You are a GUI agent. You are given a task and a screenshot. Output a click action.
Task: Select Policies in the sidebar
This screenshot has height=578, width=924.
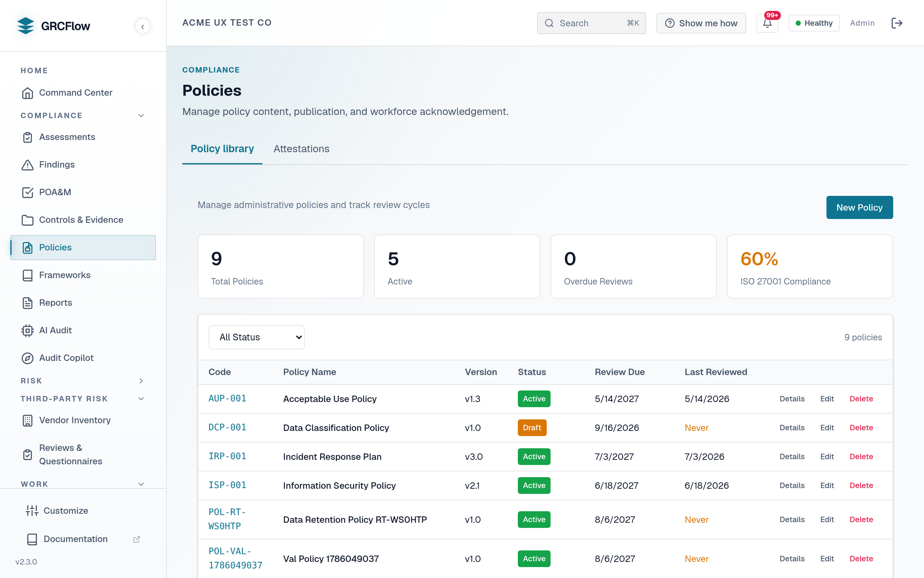pos(83,247)
